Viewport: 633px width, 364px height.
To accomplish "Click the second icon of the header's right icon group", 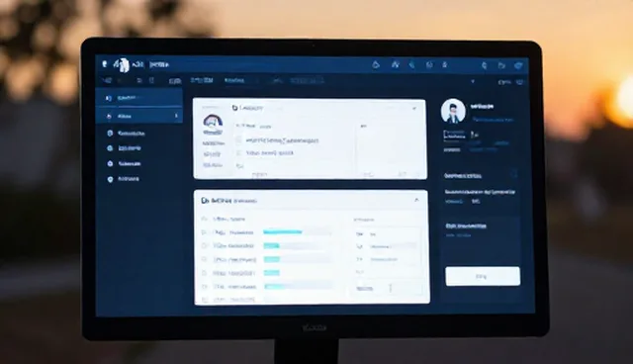I will (x=396, y=64).
